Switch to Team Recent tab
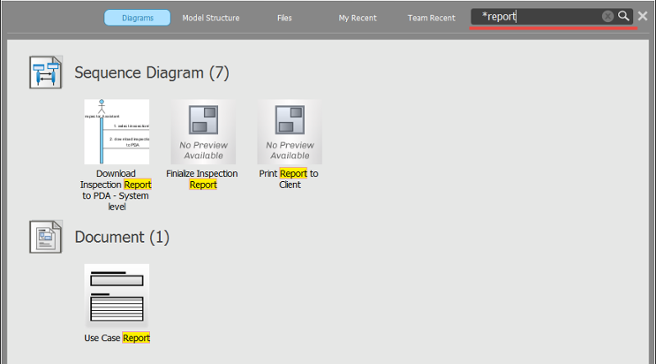This screenshot has width=656, height=364. tap(431, 18)
